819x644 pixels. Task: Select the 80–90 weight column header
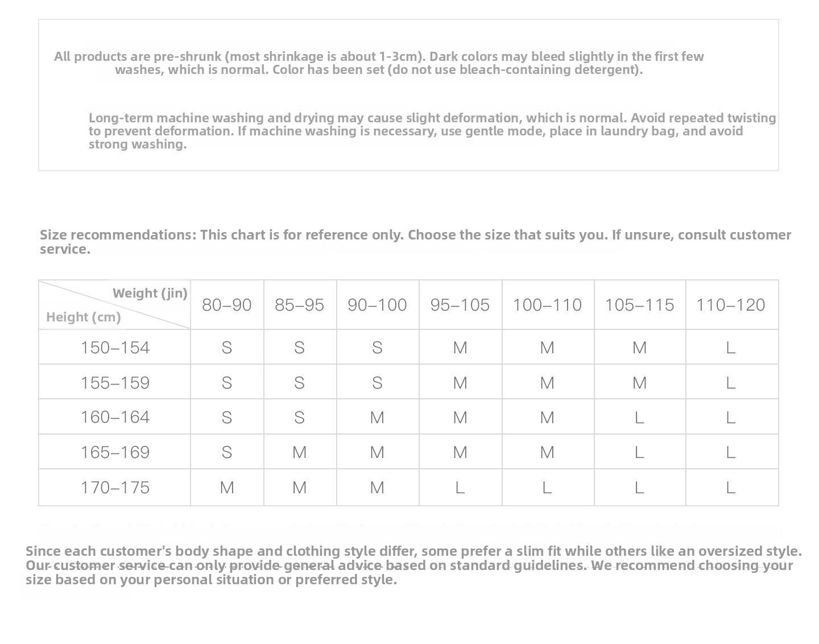227,305
